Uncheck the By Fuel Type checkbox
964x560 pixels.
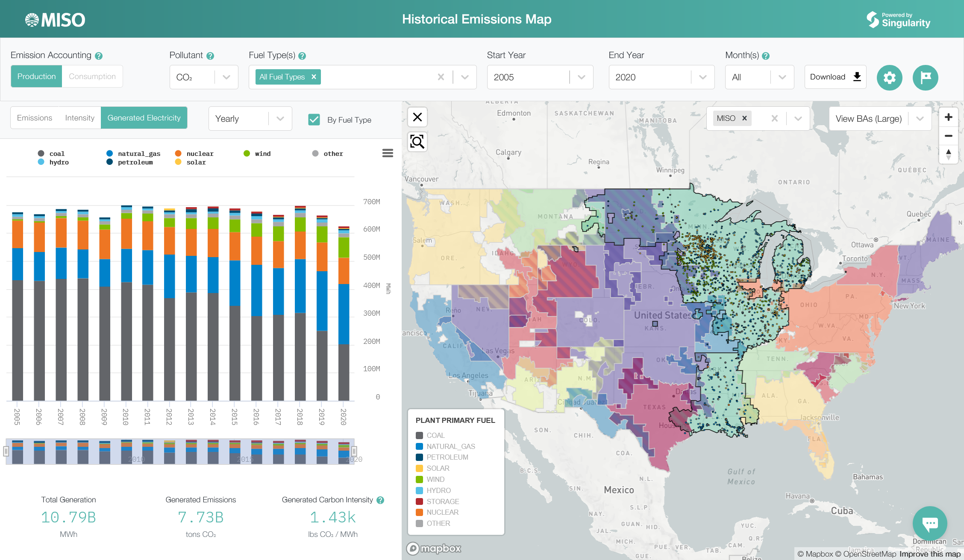point(314,120)
